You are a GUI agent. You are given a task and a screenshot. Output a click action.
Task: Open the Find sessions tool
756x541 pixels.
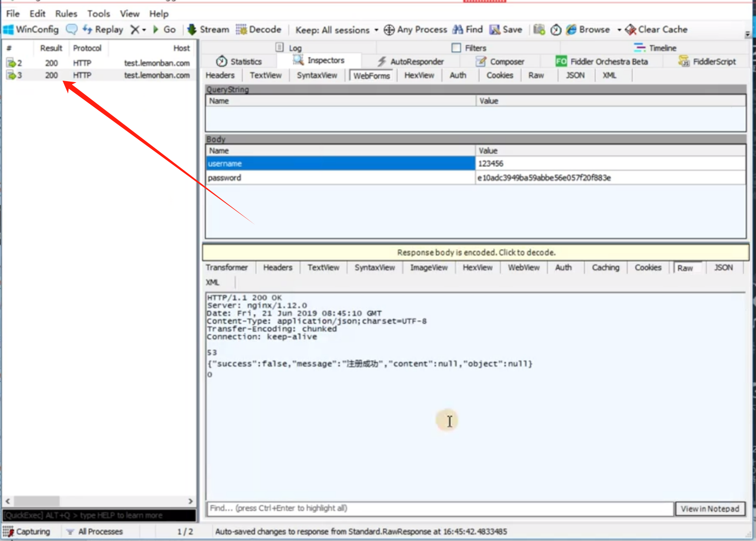coord(468,30)
